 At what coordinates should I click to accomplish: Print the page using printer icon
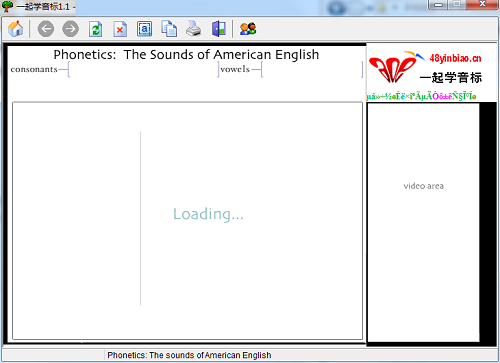[x=194, y=29]
